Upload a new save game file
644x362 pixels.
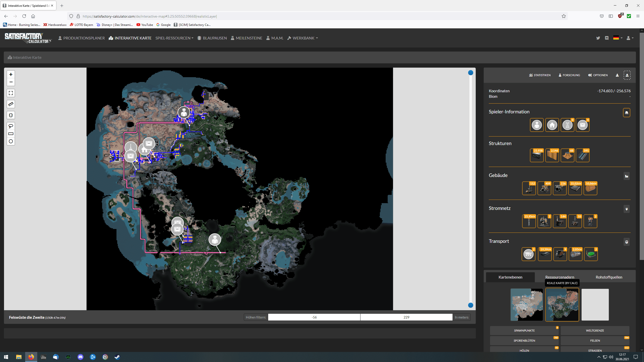[x=627, y=75]
